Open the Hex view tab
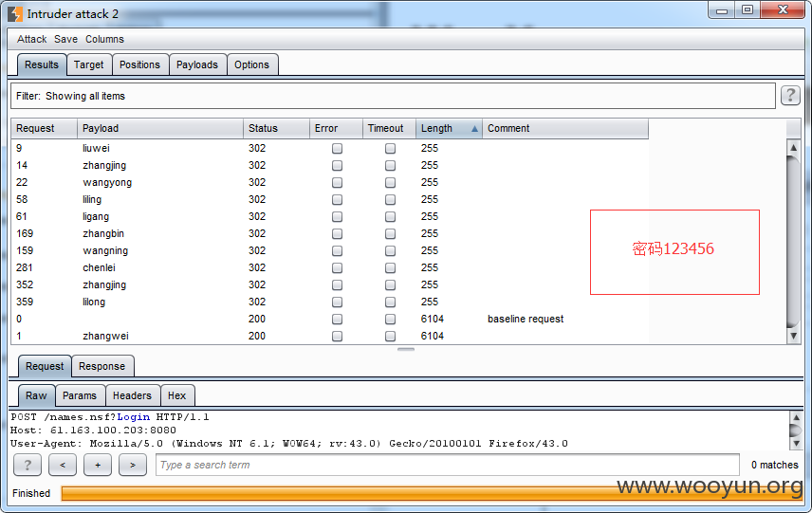The image size is (812, 513). [x=177, y=396]
